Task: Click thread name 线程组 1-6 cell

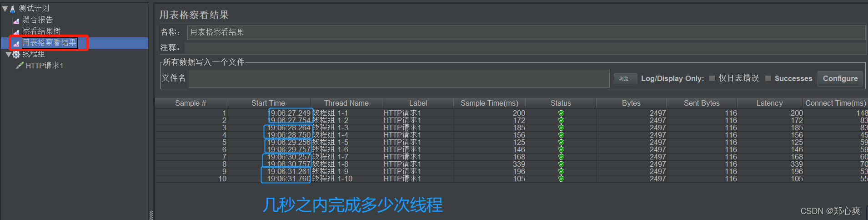Action: click(347, 149)
